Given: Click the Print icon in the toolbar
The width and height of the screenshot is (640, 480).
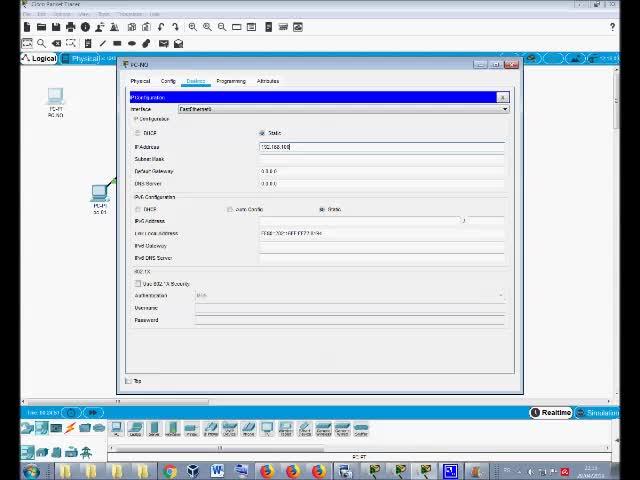Looking at the screenshot, I should (x=71, y=27).
